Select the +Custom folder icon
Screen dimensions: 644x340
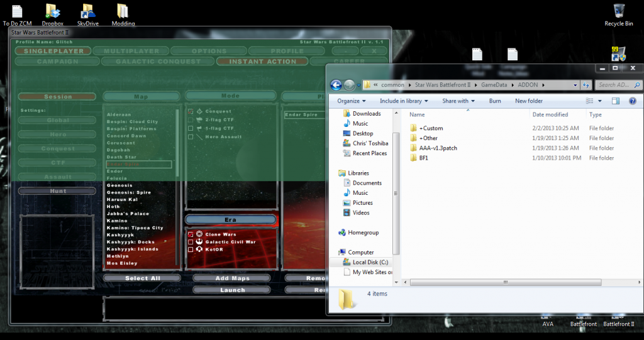tap(413, 128)
